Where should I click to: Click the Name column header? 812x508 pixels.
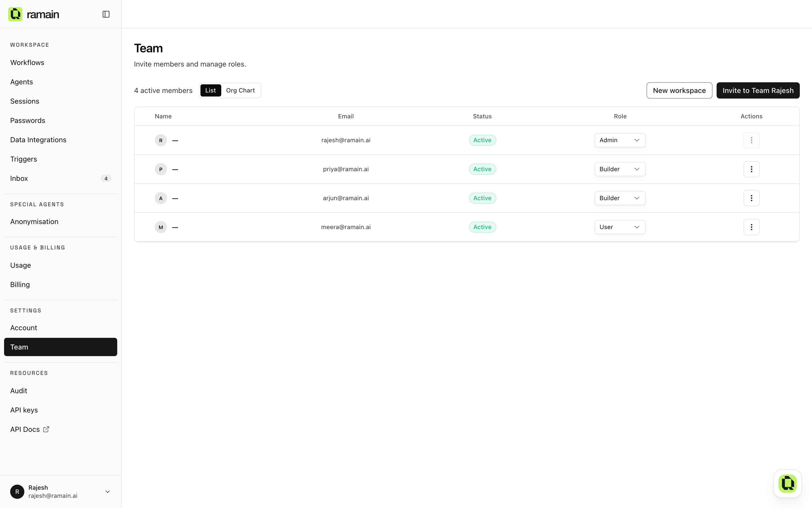coord(163,116)
